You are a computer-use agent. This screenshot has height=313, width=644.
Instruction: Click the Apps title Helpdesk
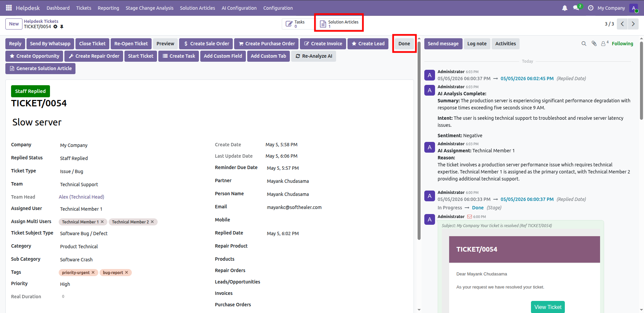28,8
